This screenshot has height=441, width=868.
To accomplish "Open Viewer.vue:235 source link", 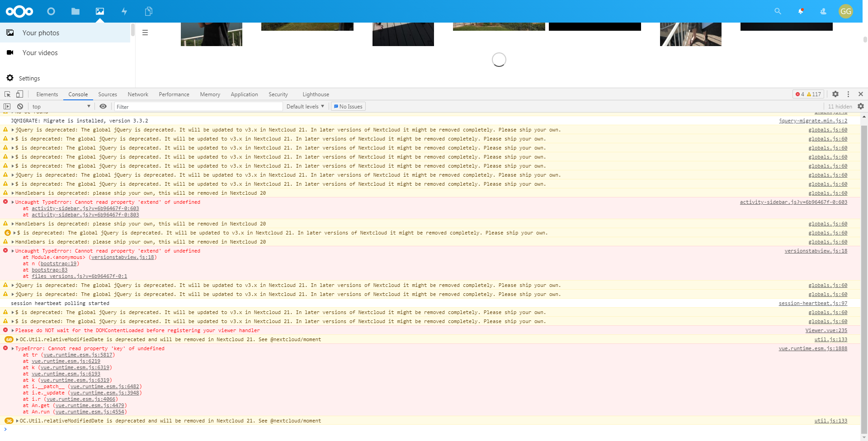I will click(826, 330).
